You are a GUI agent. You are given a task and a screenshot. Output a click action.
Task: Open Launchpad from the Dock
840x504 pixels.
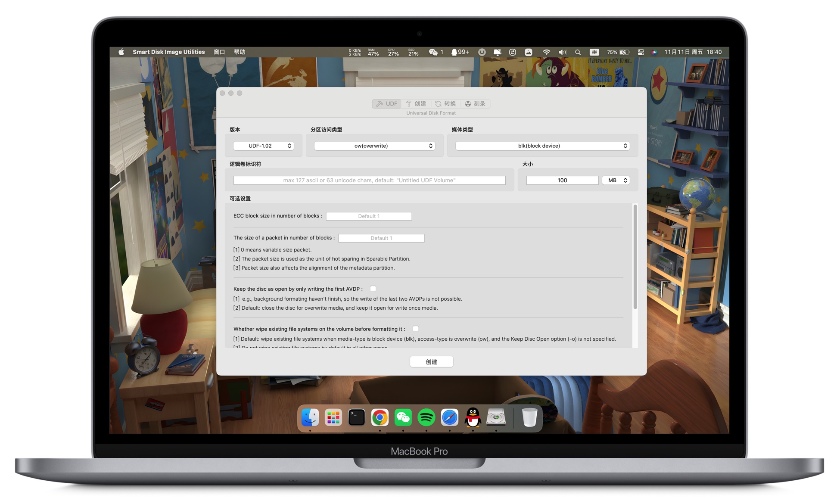(x=333, y=417)
